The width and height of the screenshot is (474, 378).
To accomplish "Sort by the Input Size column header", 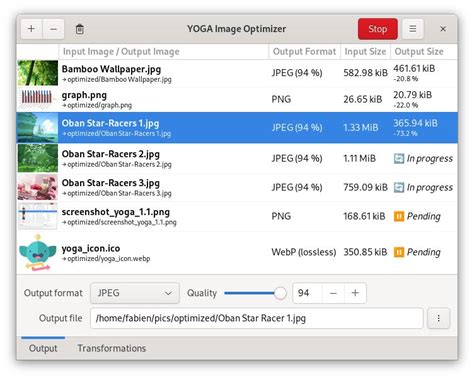I will pos(365,52).
